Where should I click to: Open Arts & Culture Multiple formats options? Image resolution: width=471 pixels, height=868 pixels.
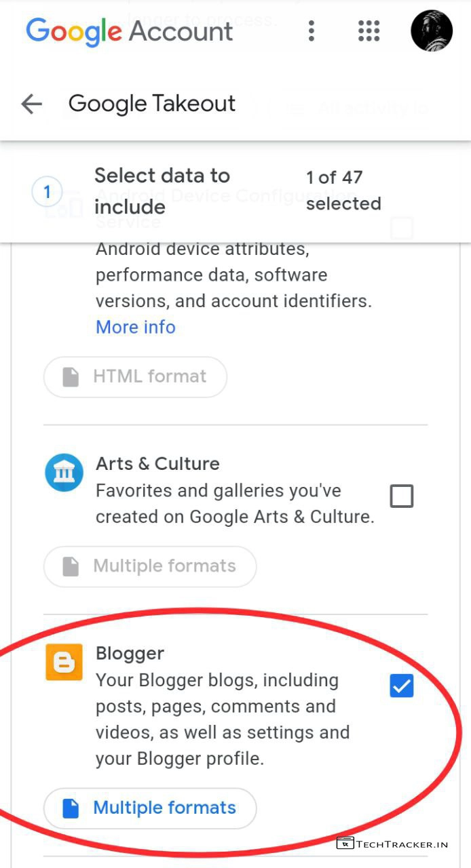[x=150, y=566]
